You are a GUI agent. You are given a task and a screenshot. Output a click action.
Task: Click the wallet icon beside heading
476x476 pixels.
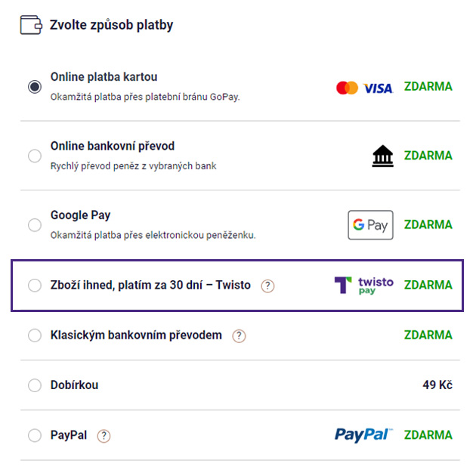point(31,25)
